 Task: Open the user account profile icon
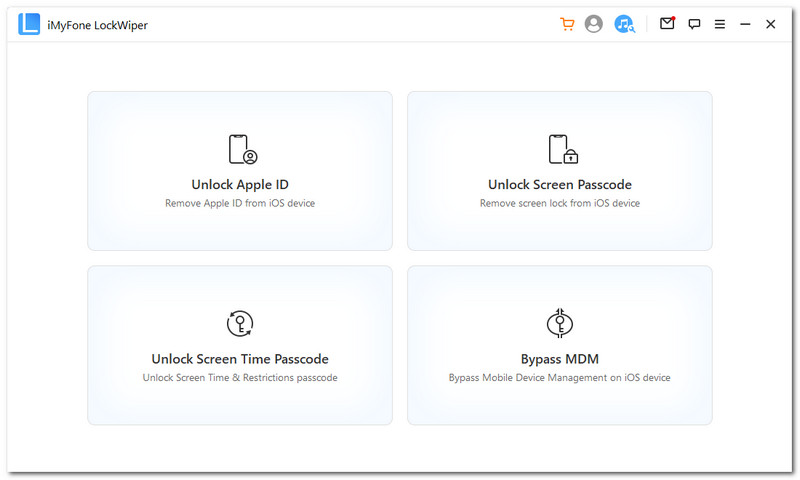pos(594,24)
